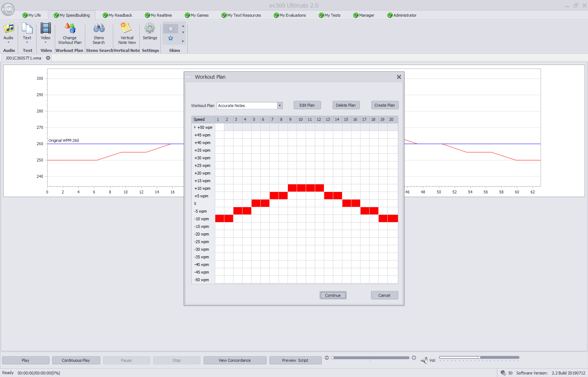This screenshot has width=588, height=377.
Task: Click the ev360 application logo button
Action: (x=8, y=9)
